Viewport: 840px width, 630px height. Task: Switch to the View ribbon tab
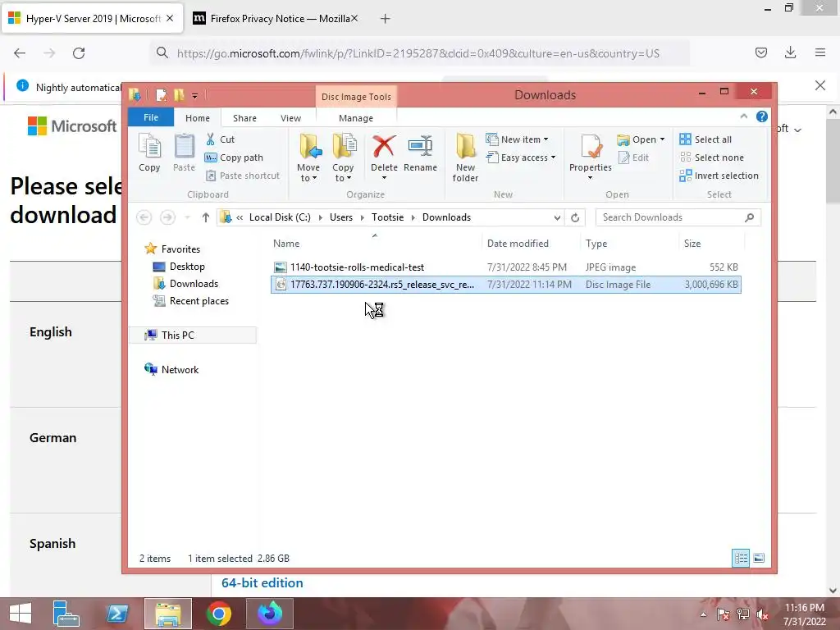290,118
